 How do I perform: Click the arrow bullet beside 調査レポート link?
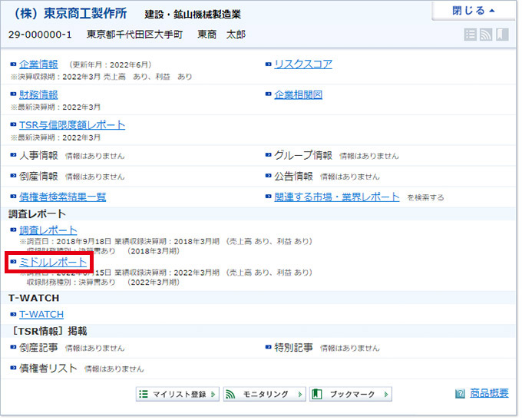(x=13, y=230)
